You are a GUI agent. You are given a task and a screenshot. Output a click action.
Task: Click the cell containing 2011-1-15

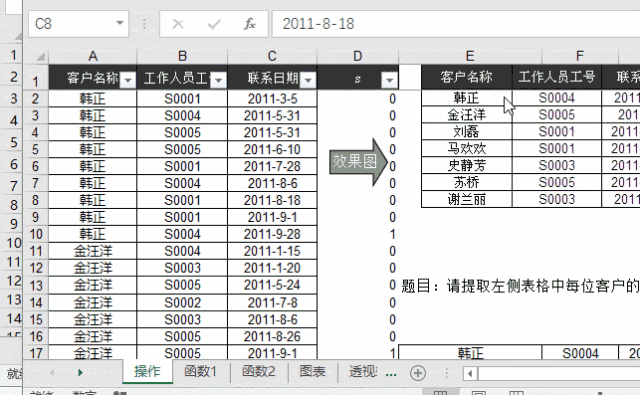(x=272, y=251)
